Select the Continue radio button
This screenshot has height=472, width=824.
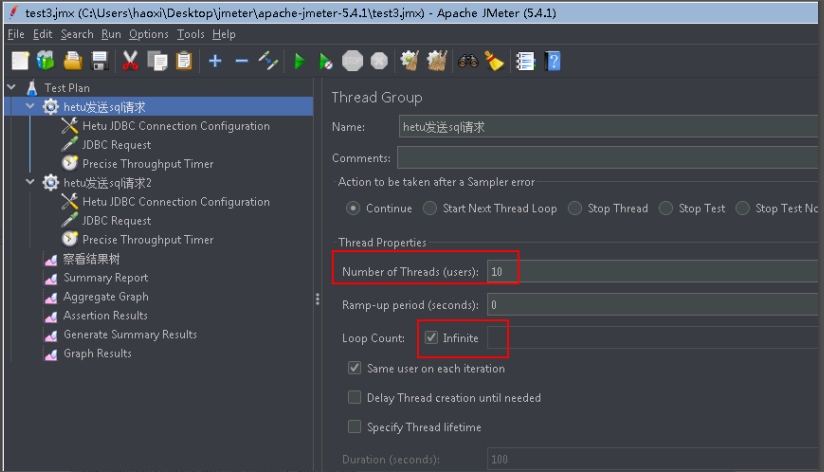(353, 209)
